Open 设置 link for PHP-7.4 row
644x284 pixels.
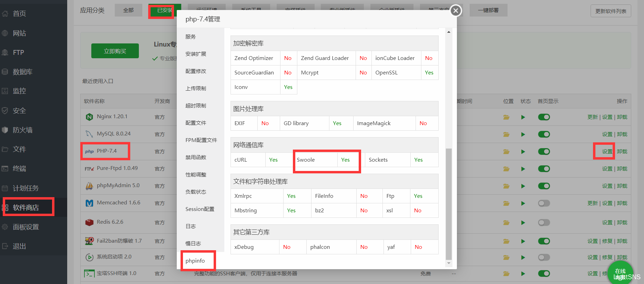pyautogui.click(x=607, y=152)
